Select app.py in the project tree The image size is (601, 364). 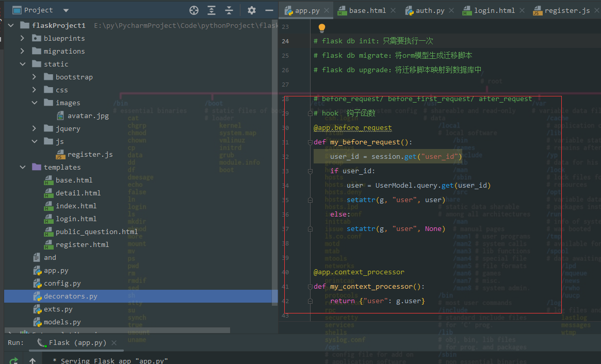[x=56, y=271]
